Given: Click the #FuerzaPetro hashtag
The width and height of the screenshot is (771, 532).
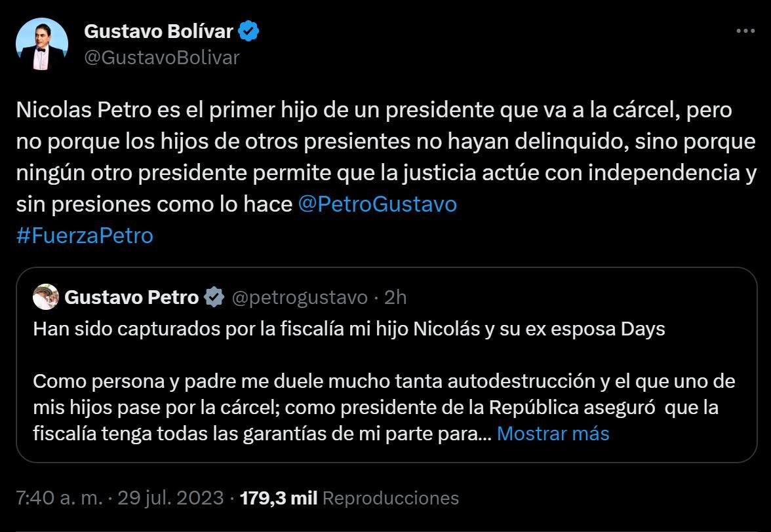Looking at the screenshot, I should (x=82, y=235).
